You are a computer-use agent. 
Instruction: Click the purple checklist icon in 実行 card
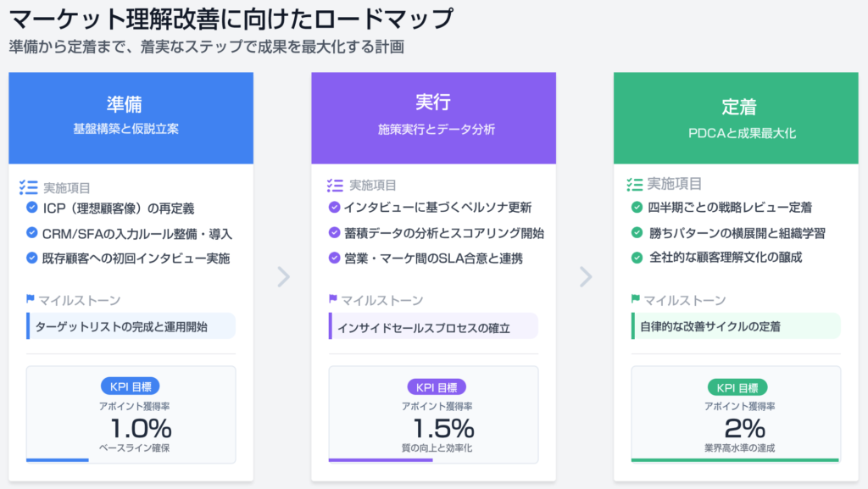click(x=335, y=185)
